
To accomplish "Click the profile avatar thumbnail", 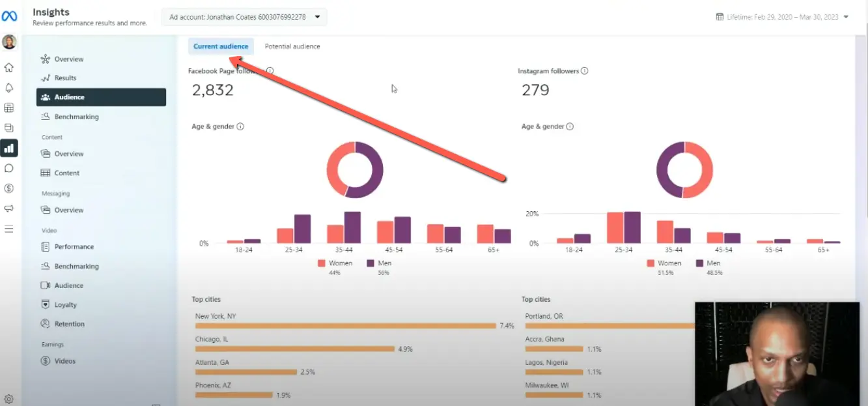I will tap(9, 41).
